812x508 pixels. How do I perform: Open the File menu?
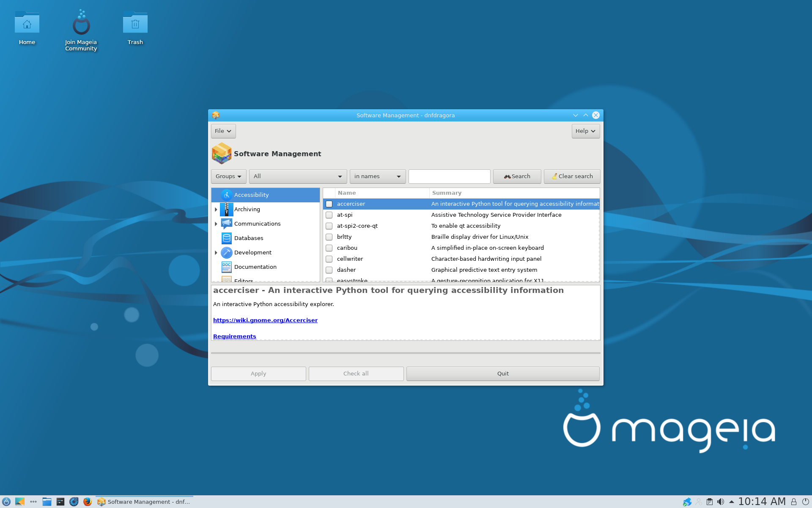click(x=223, y=131)
